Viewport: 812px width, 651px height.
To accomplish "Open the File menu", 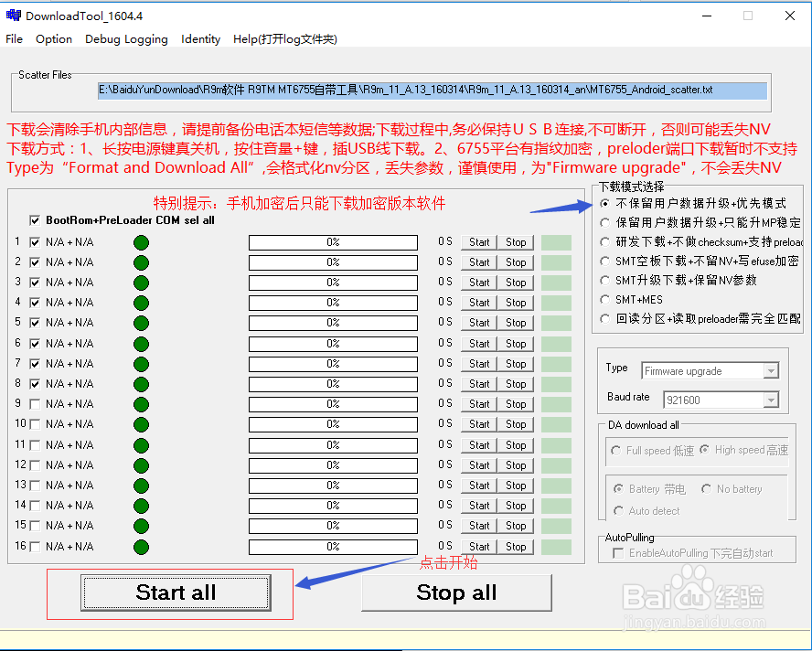I will [14, 39].
